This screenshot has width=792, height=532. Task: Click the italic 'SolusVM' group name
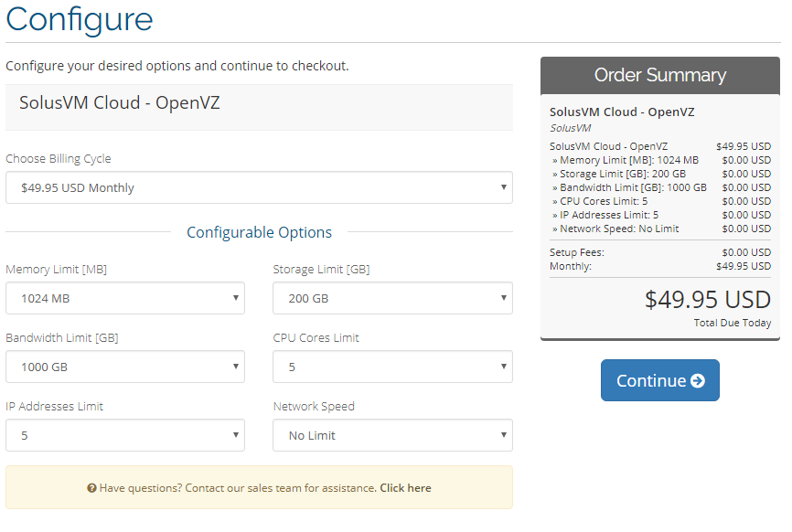(x=571, y=128)
